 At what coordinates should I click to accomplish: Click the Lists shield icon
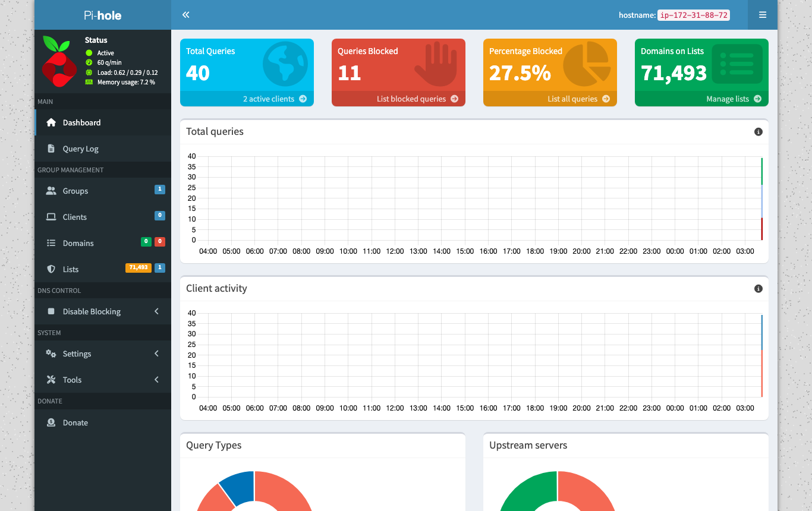tap(51, 269)
